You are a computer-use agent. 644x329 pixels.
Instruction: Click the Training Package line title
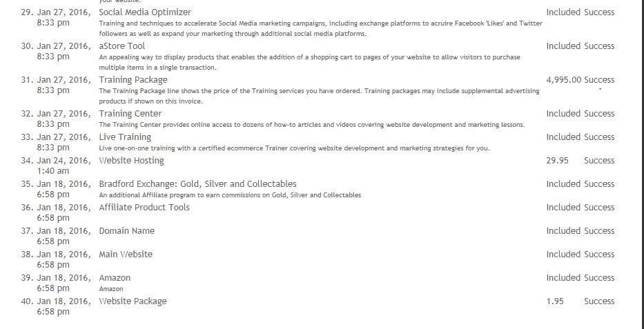133,80
